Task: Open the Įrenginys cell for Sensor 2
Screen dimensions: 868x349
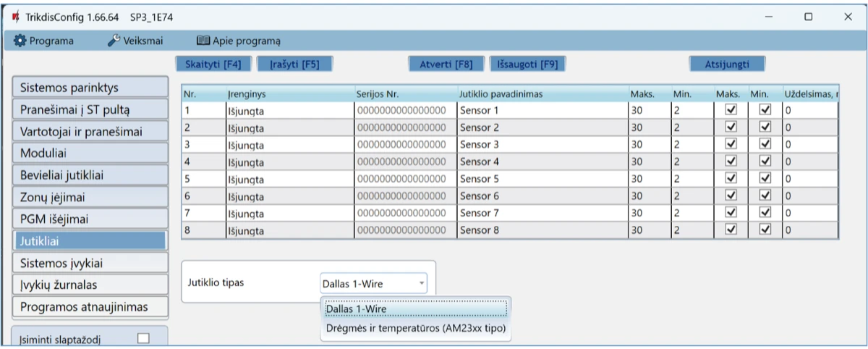Action: (x=288, y=127)
